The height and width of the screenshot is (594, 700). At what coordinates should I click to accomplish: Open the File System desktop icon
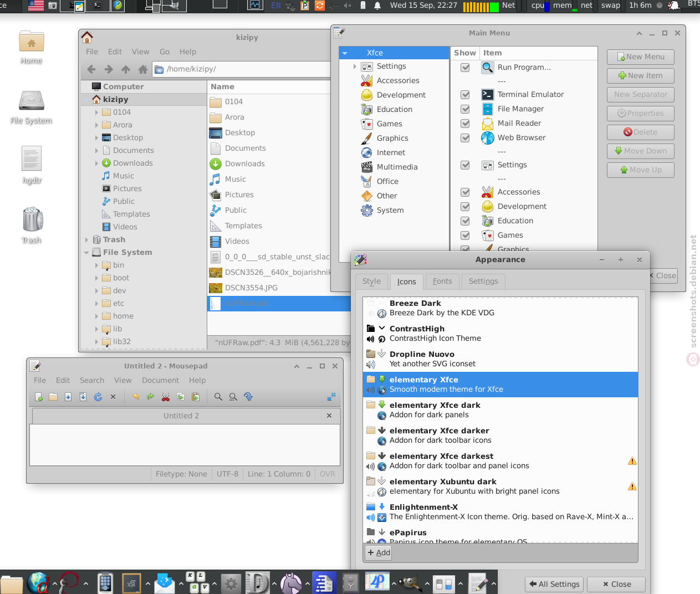point(32,107)
